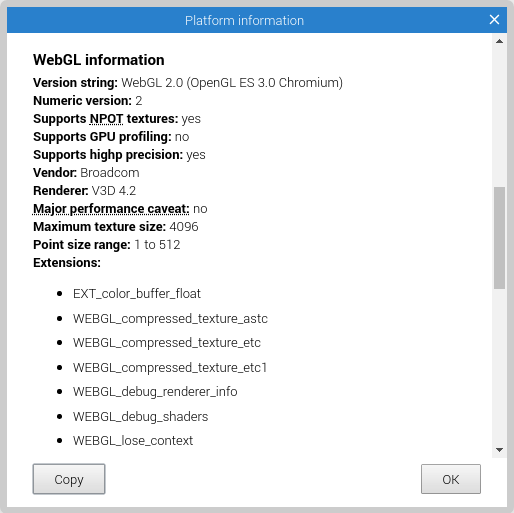Click the WEBGL_compressed_texture_astc list item

tap(170, 319)
